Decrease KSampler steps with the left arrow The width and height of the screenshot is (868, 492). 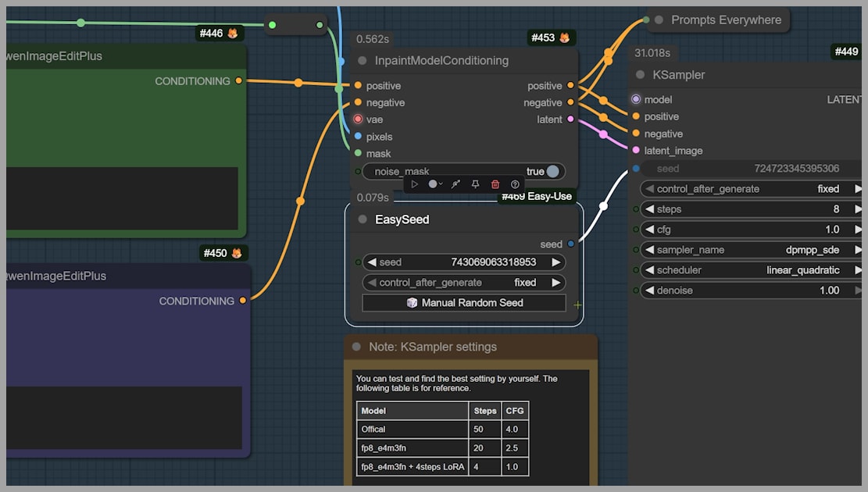click(x=648, y=209)
